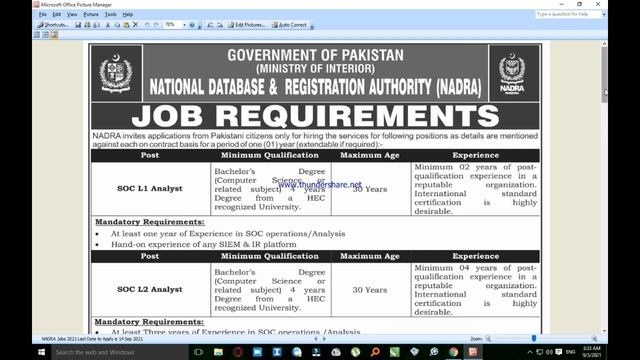Click the Delete X icon
This screenshot has height=360, width=640.
pos(136,25)
